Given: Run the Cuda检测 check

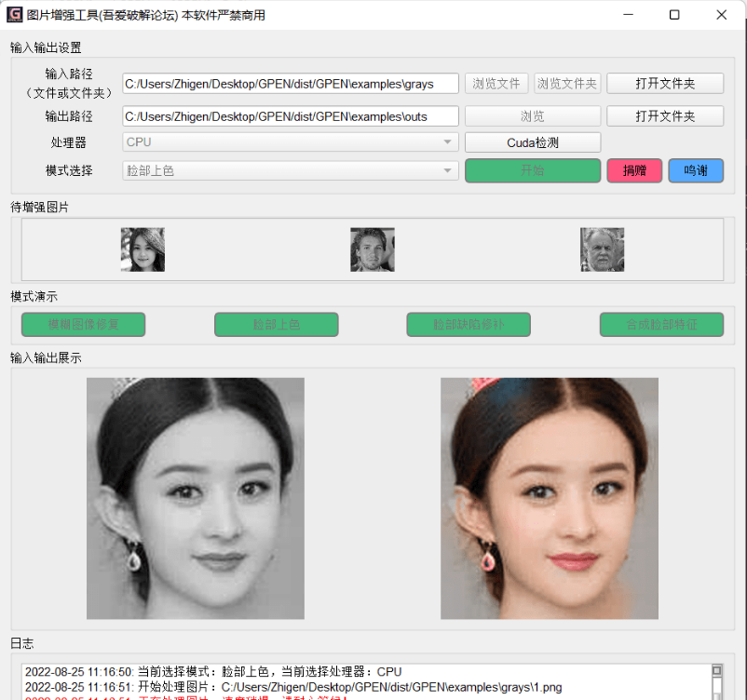Looking at the screenshot, I should coord(533,142).
